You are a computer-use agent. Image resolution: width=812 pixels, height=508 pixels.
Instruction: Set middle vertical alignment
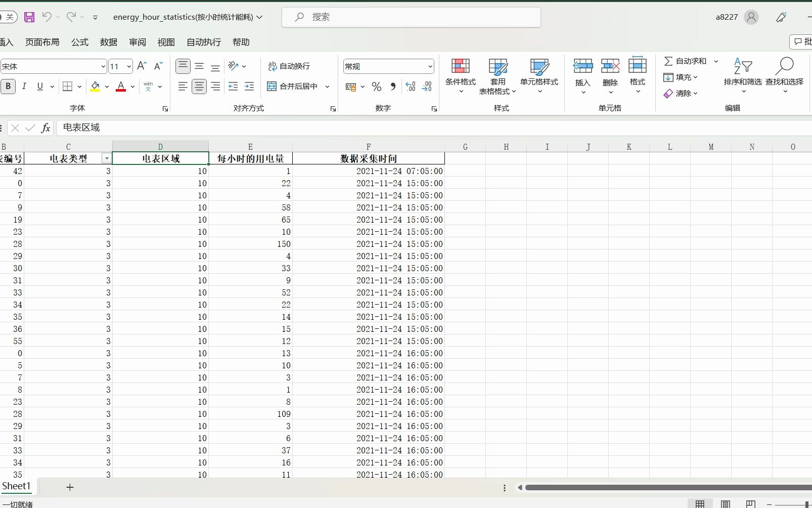(199, 66)
